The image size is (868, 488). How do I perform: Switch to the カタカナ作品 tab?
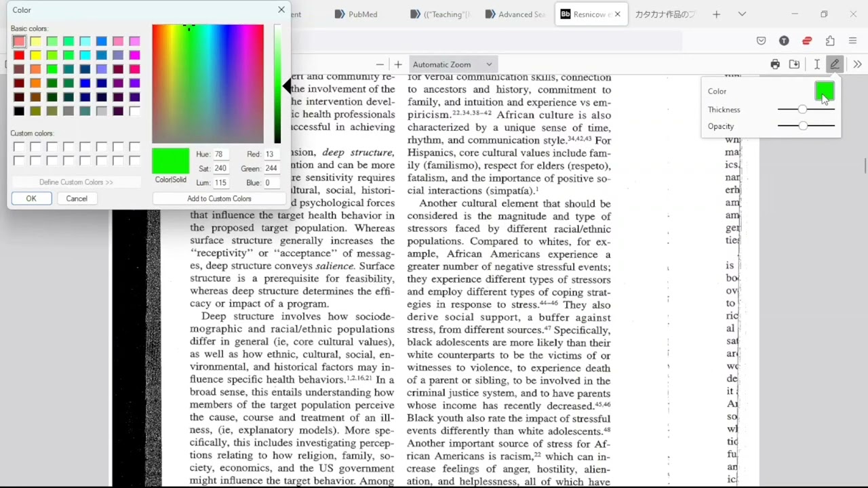click(665, 14)
